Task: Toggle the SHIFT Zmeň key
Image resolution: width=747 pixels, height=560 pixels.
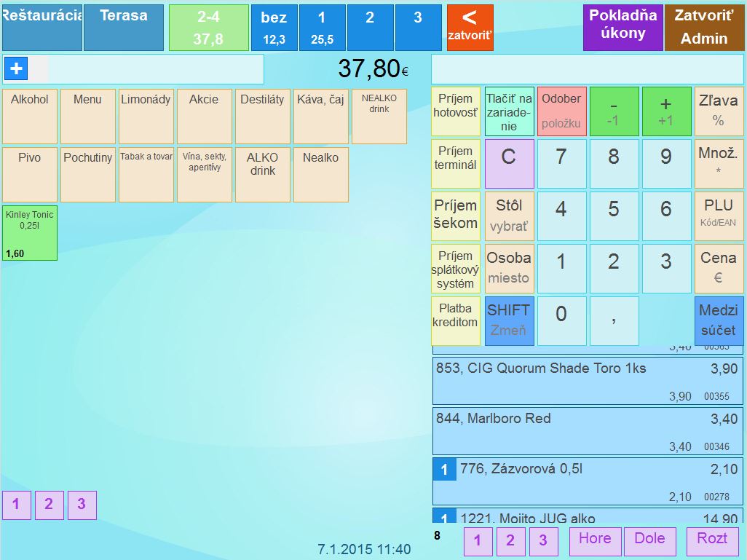Action: [509, 320]
